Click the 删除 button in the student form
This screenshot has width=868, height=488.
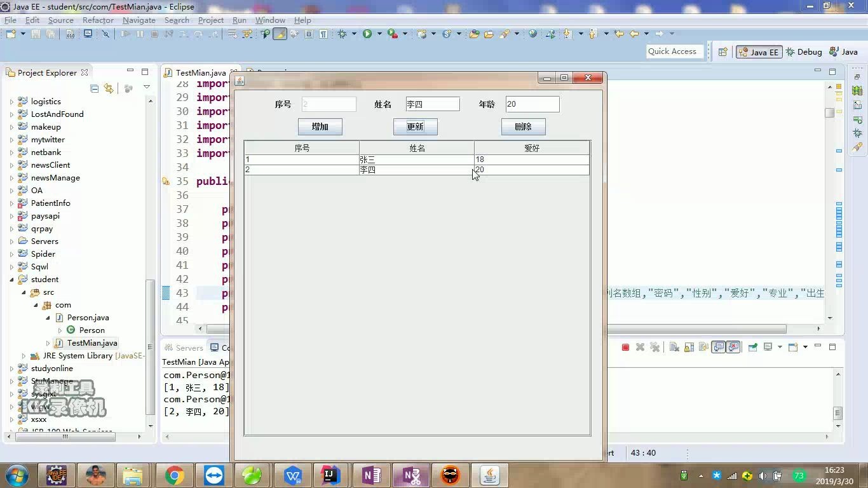524,126
